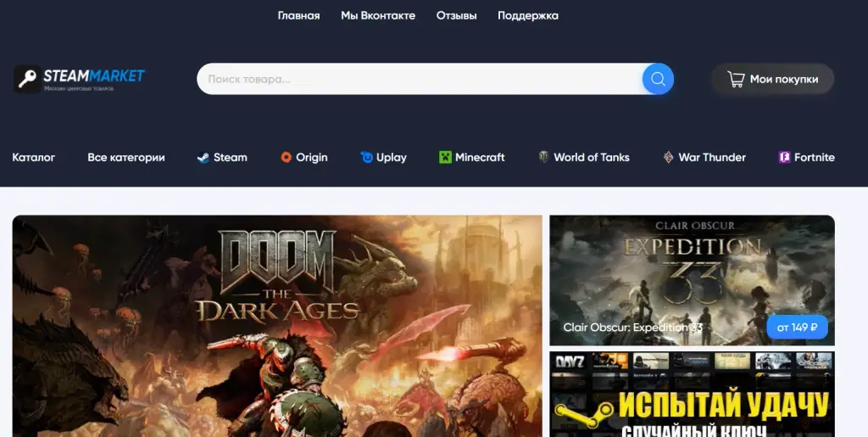Open the Испытай удачу random key banner
This screenshot has height=437, width=868.
[x=692, y=394]
